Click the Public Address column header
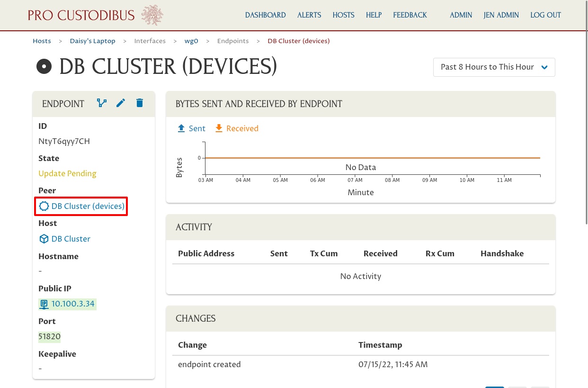The width and height of the screenshot is (588, 388). pos(206,253)
